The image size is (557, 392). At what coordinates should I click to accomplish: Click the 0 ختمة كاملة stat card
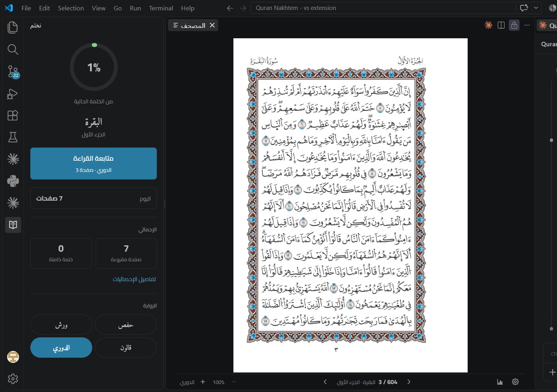pos(61,253)
